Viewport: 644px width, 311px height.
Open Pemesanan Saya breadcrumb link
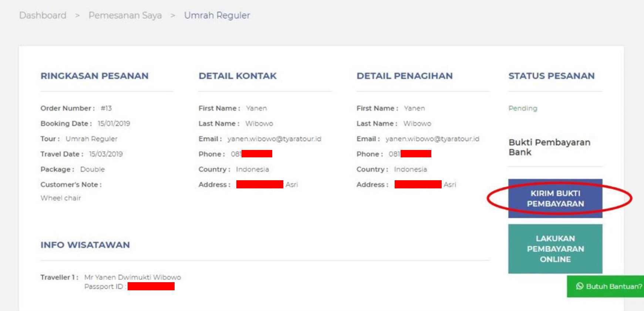pos(125,16)
